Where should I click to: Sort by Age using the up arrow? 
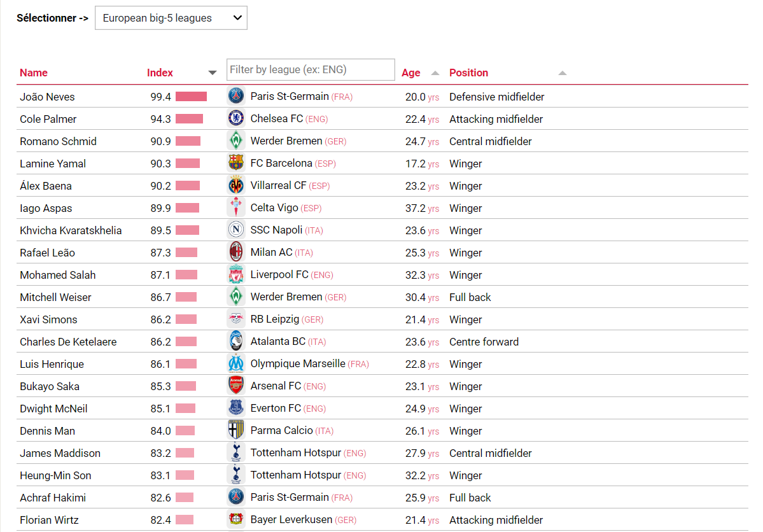[435, 73]
